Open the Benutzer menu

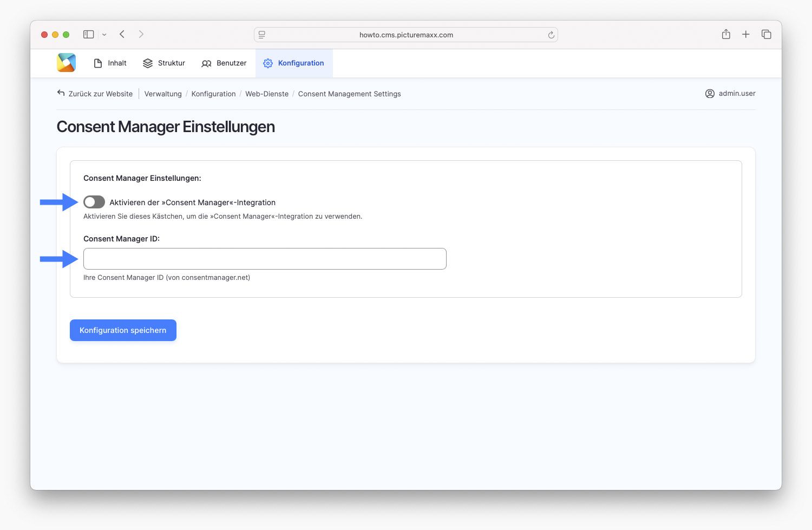(x=224, y=63)
